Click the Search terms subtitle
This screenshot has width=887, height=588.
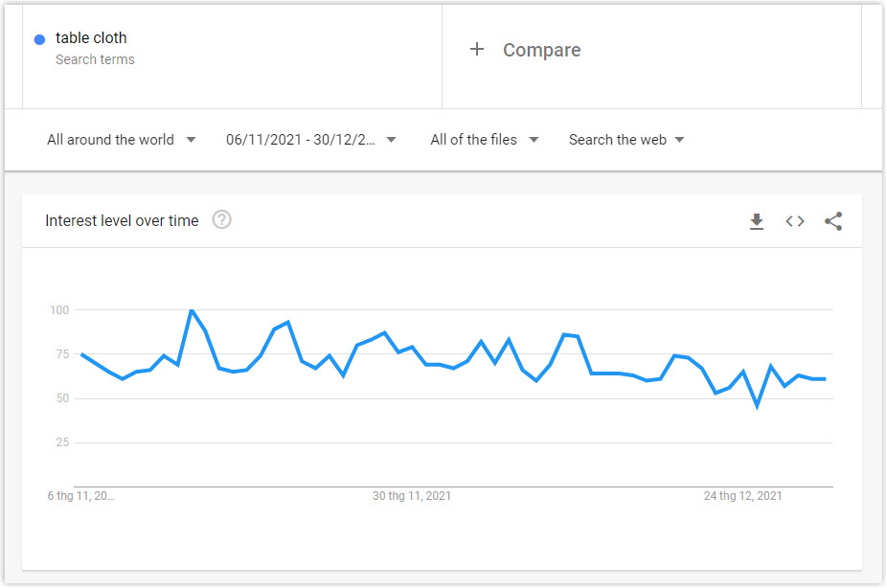(x=95, y=59)
